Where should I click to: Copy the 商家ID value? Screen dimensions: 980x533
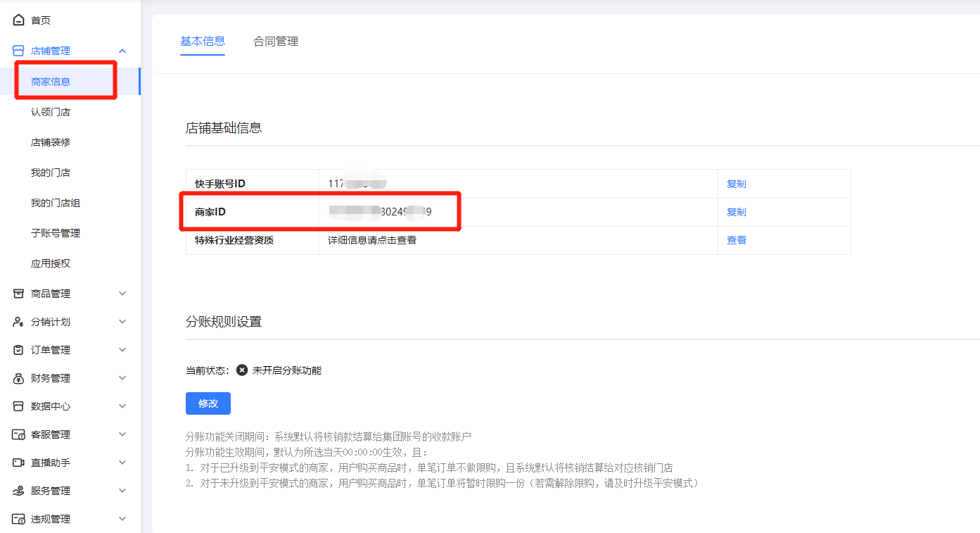[736, 212]
